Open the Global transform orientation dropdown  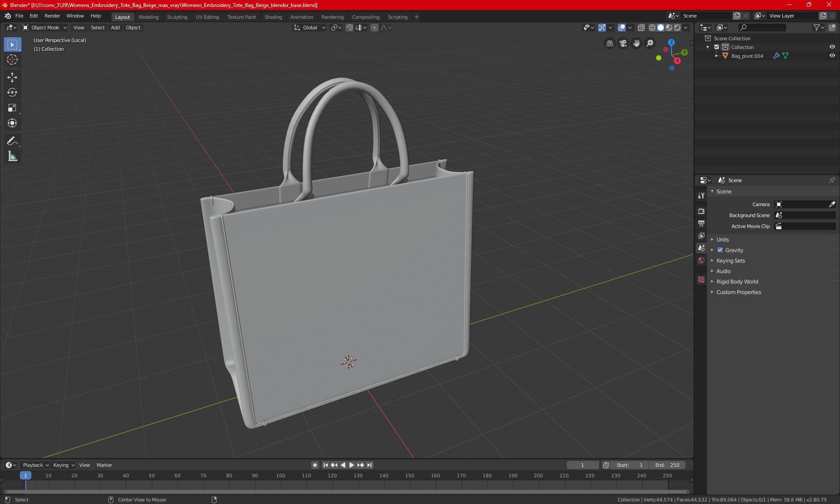(309, 28)
